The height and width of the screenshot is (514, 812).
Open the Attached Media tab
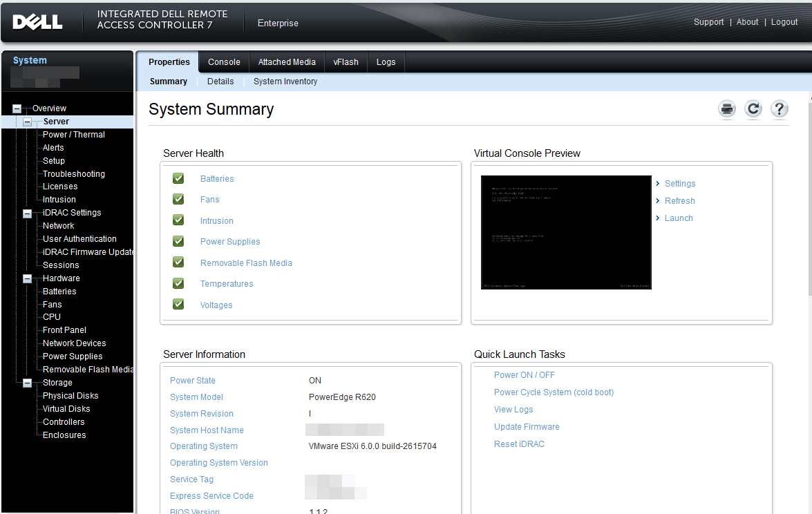[287, 62]
